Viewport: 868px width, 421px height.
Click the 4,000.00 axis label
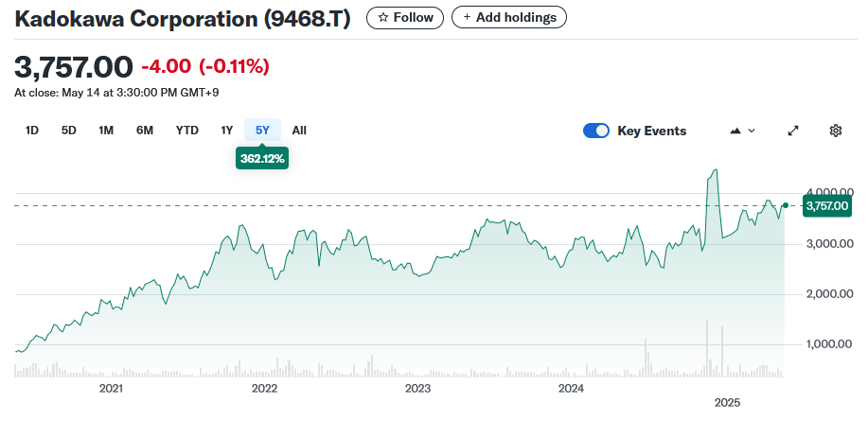pyautogui.click(x=829, y=192)
